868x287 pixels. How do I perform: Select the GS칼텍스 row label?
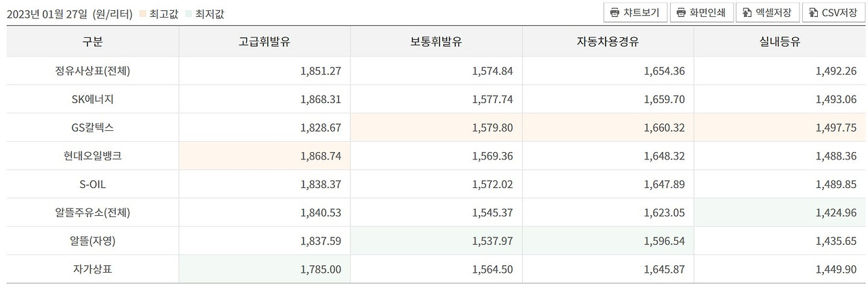[x=93, y=128]
